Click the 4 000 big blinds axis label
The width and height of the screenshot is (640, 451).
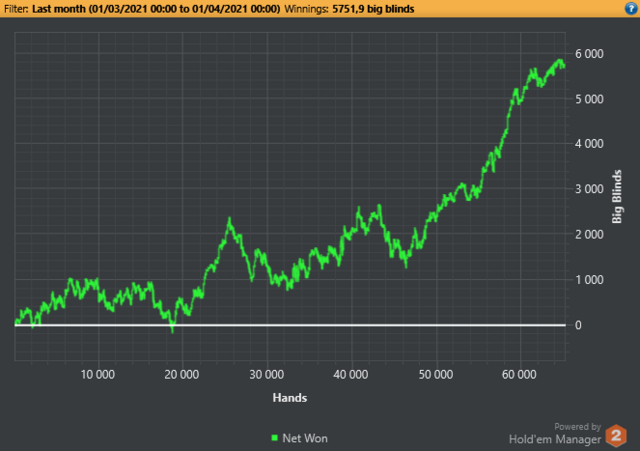(589, 144)
